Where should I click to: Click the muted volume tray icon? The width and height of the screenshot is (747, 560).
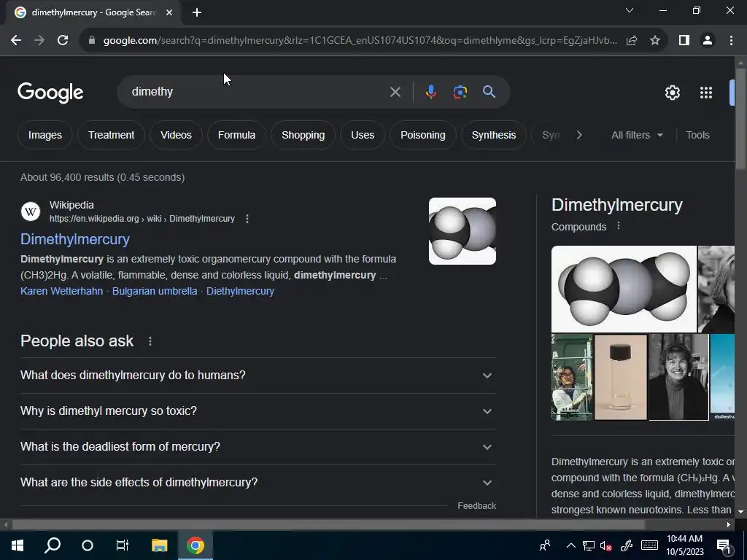coord(606,545)
